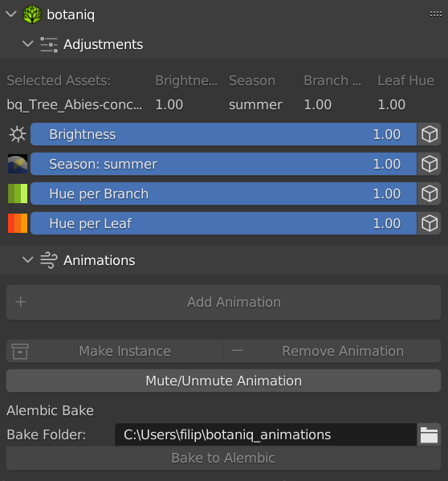Image resolution: width=448 pixels, height=481 pixels.
Task: Click the cube icon beside Hue per Branch
Action: [x=430, y=194]
